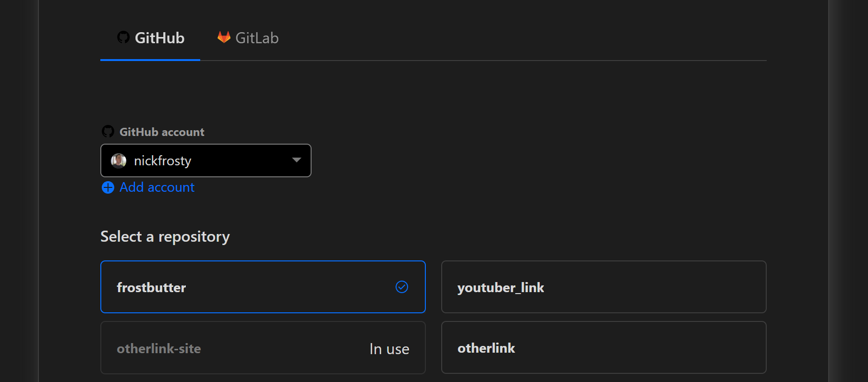Click the nickfrosty avatar image in the dropdown
Screen dimensions: 868x382
118,160
